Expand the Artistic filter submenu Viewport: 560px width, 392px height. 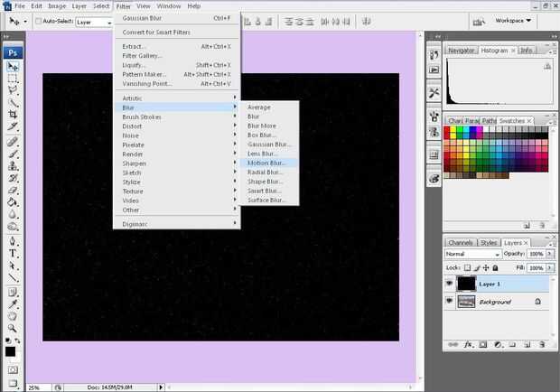point(176,98)
